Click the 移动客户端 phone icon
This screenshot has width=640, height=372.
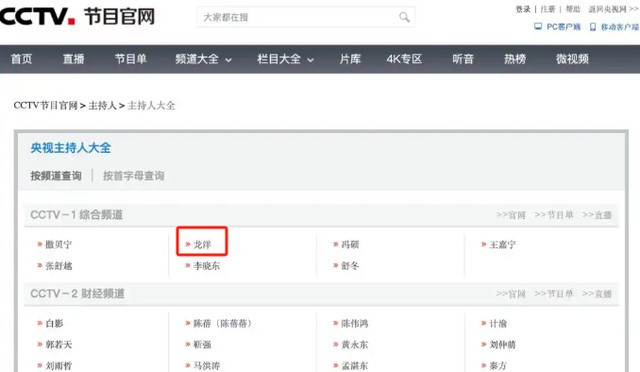pos(593,27)
